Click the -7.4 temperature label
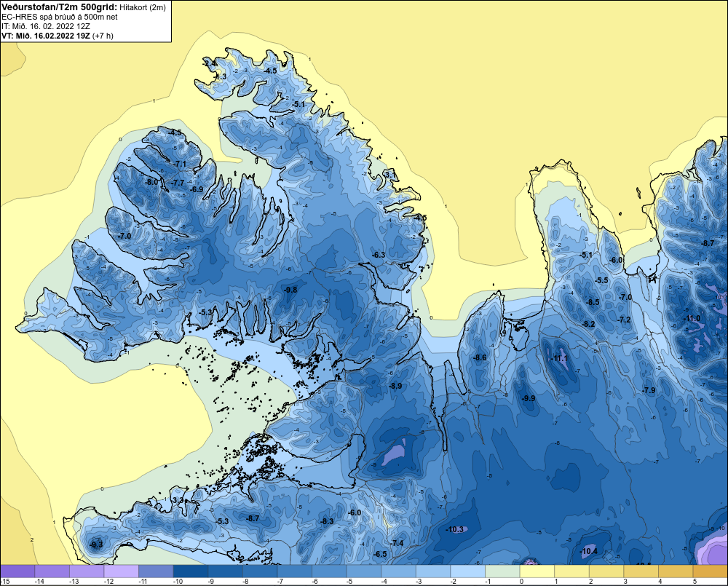The image size is (728, 586). tap(397, 543)
